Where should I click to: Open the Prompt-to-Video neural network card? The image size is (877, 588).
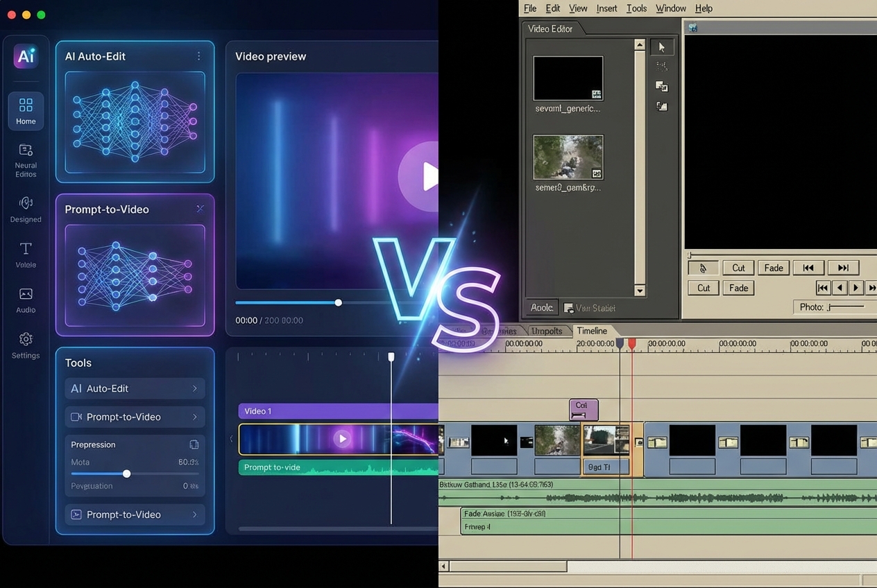135,275
